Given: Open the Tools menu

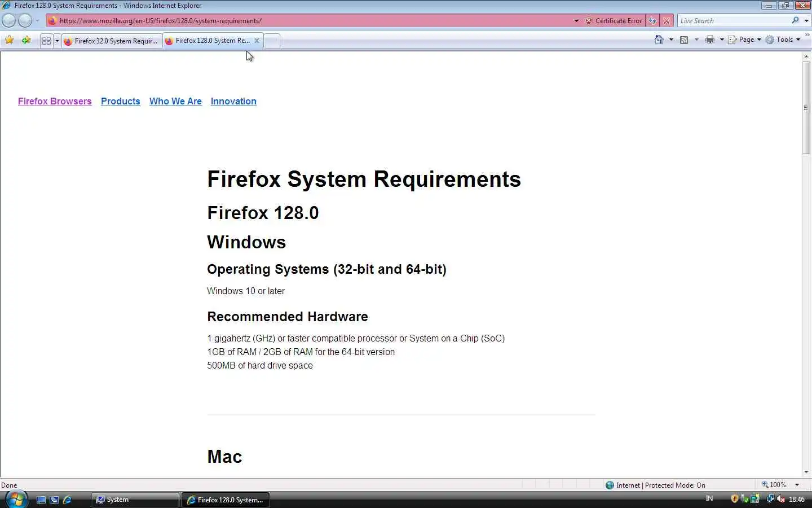Looking at the screenshot, I should click(x=783, y=40).
